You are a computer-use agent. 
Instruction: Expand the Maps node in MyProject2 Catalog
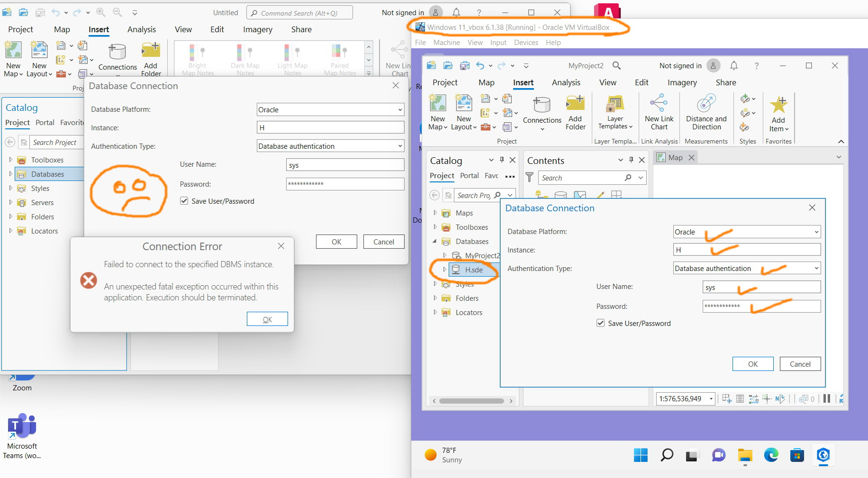tap(435, 213)
